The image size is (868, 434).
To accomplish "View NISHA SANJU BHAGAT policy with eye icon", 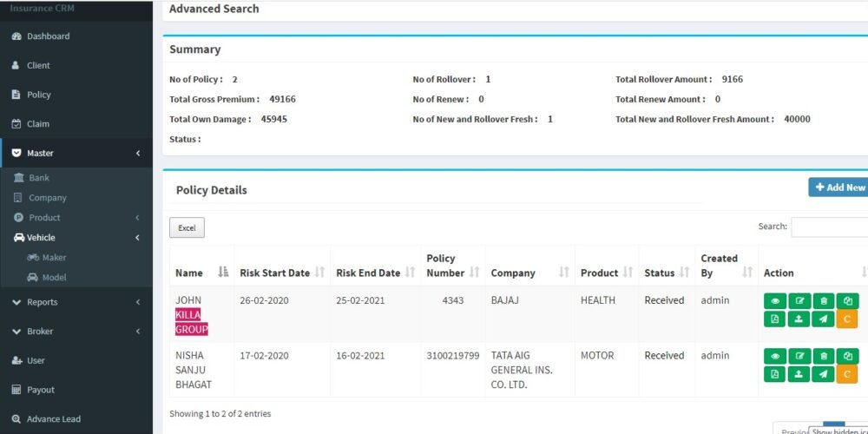I will point(775,356).
